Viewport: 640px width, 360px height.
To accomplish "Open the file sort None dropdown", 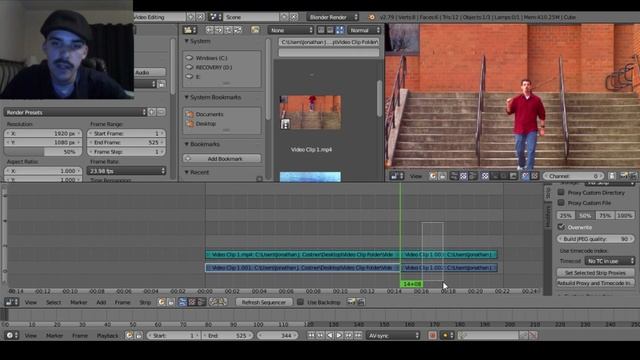I will point(291,30).
